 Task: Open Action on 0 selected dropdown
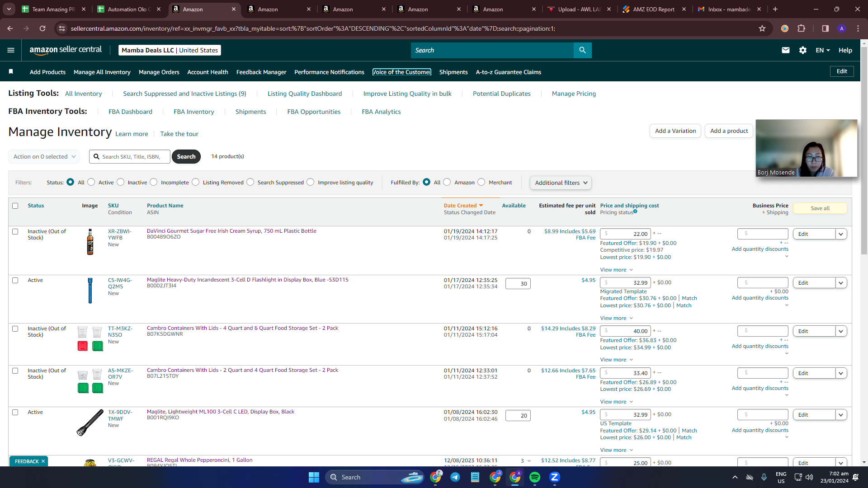click(x=44, y=157)
